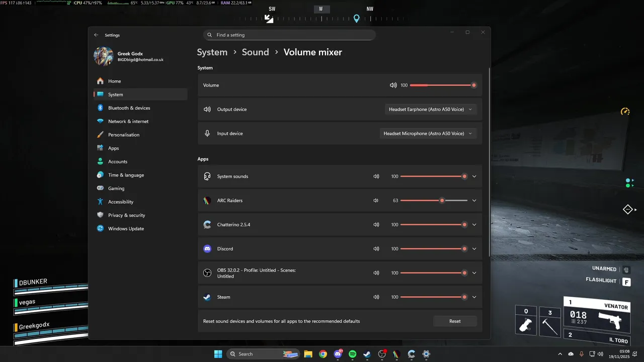This screenshot has width=644, height=362.
Task: Mute Chatterino 2.5.4 speaker icon
Action: click(376, 225)
